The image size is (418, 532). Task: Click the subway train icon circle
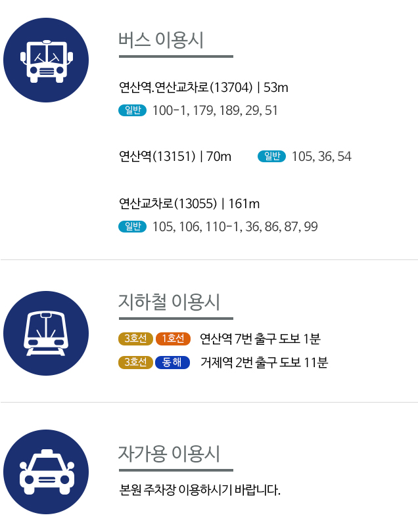coord(46,333)
